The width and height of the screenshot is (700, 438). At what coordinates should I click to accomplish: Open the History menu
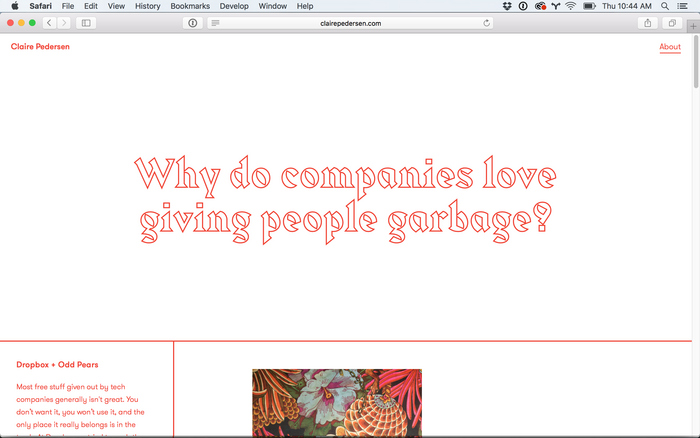tap(148, 6)
